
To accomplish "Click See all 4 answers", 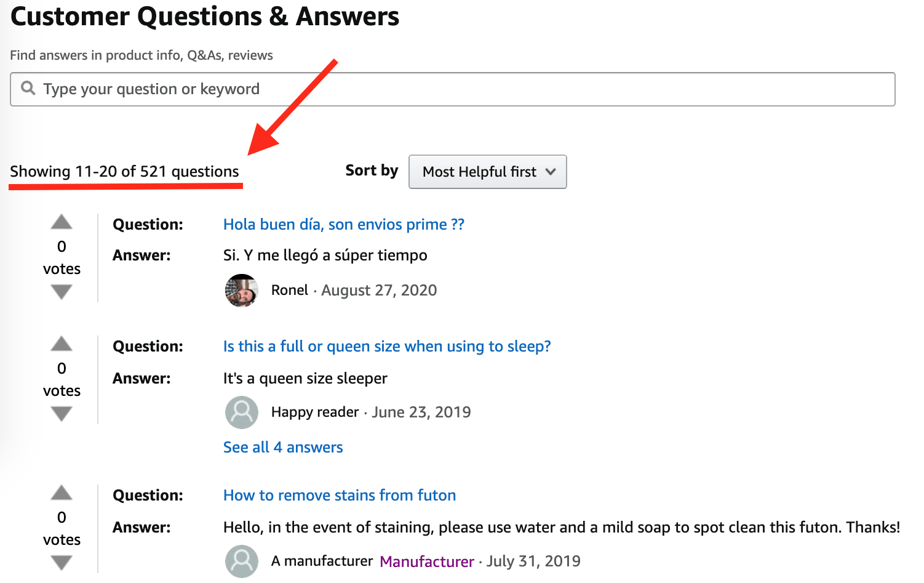I will point(283,448).
